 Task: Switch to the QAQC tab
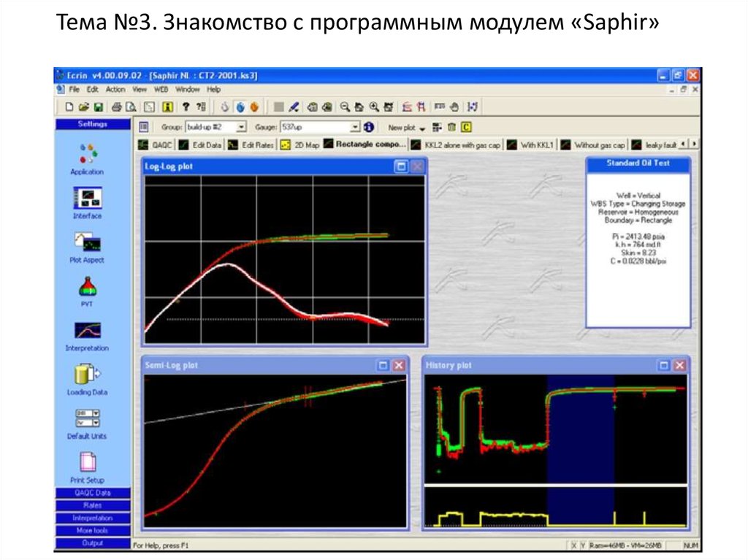[x=156, y=145]
